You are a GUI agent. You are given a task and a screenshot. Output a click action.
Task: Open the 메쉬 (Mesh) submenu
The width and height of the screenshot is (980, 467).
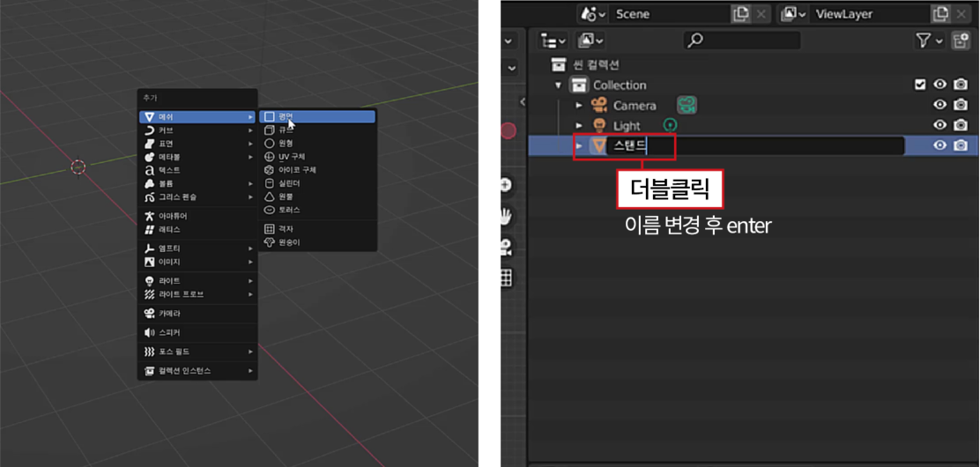click(x=197, y=117)
